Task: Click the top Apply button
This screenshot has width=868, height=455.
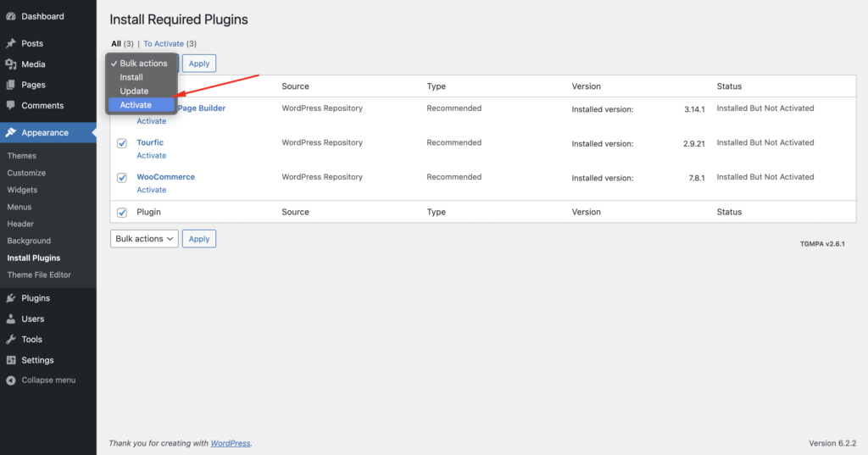Action: tap(199, 63)
